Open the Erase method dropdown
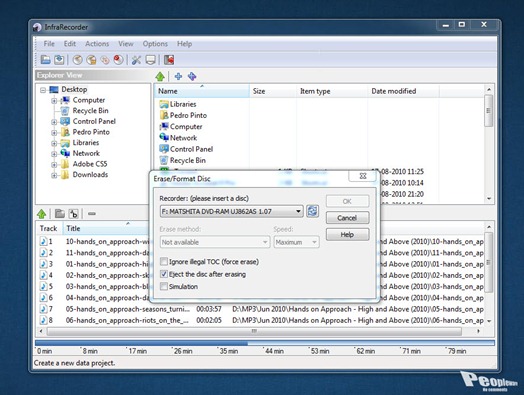 click(x=215, y=242)
